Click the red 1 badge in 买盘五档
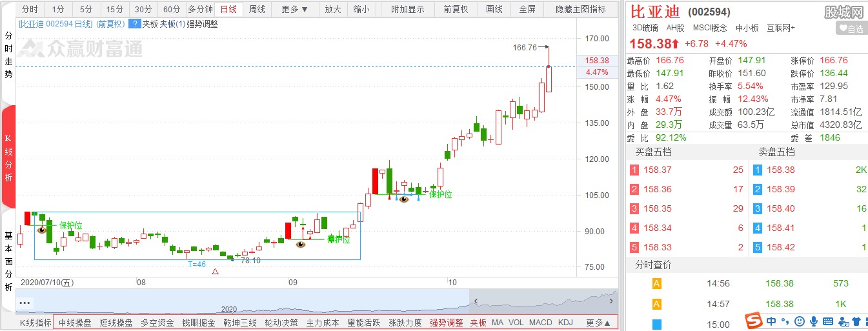Screen dimensions: 868x331 click(x=634, y=170)
